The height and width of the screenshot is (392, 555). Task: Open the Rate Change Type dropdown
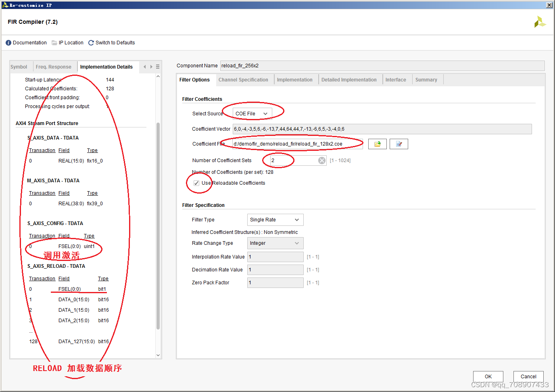point(275,243)
